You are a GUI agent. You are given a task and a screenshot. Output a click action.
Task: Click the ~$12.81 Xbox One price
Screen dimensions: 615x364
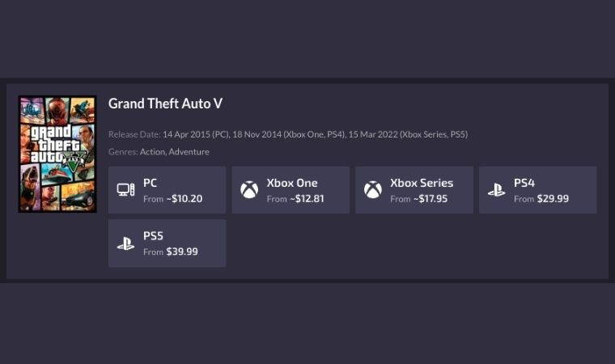pyautogui.click(x=307, y=199)
